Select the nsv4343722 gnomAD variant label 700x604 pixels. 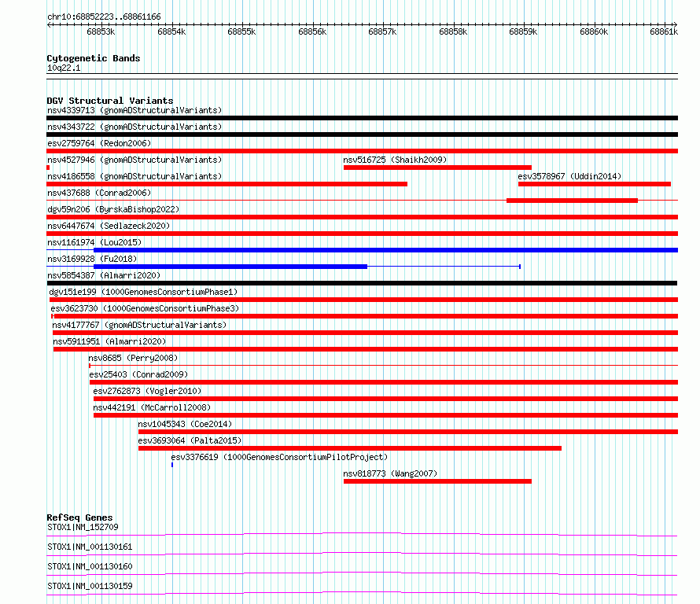[134, 127]
